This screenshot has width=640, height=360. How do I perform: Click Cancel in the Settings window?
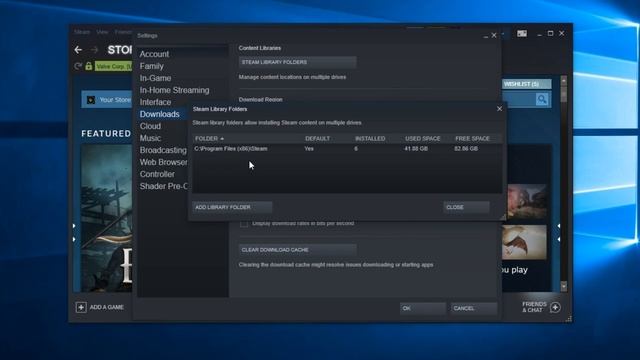coord(473,308)
